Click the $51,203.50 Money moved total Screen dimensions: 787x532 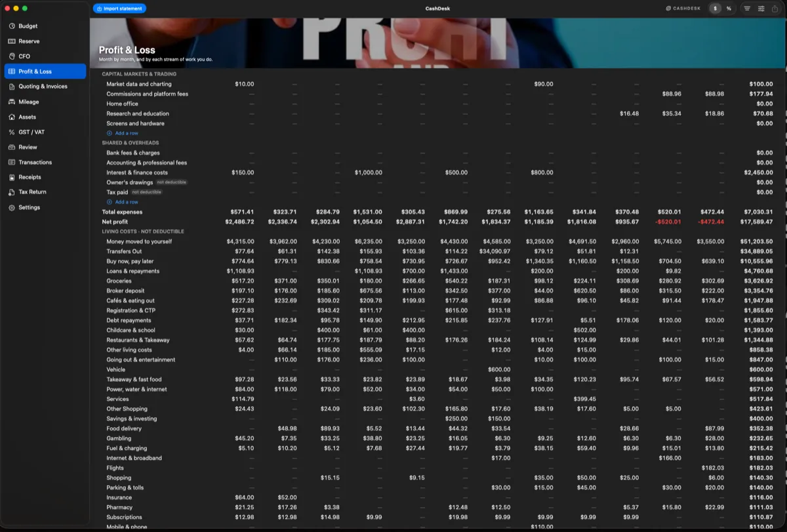(x=757, y=241)
